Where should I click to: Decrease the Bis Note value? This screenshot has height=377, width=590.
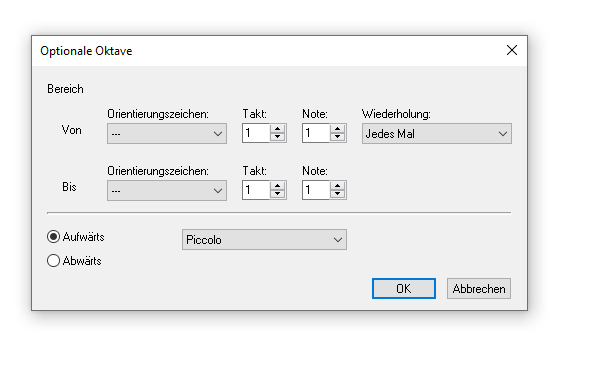tap(338, 194)
